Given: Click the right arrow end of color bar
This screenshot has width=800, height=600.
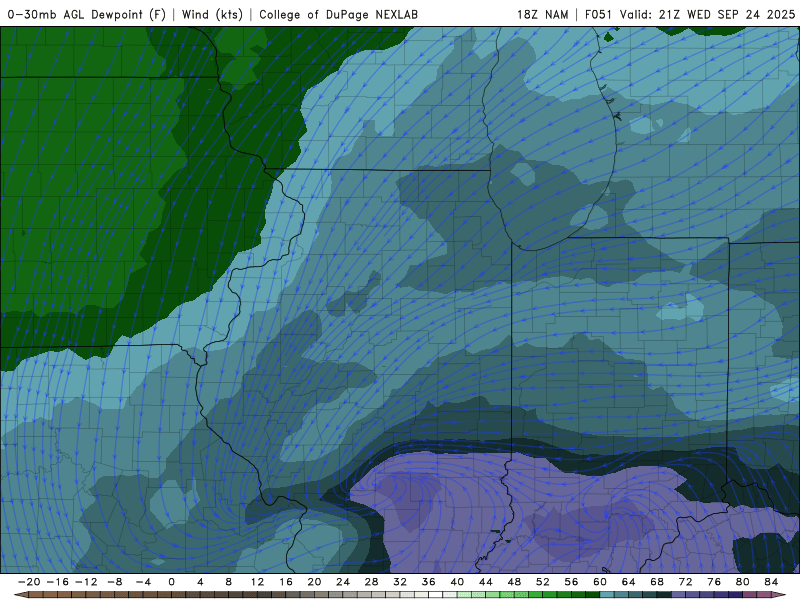Looking at the screenshot, I should pos(781,595).
